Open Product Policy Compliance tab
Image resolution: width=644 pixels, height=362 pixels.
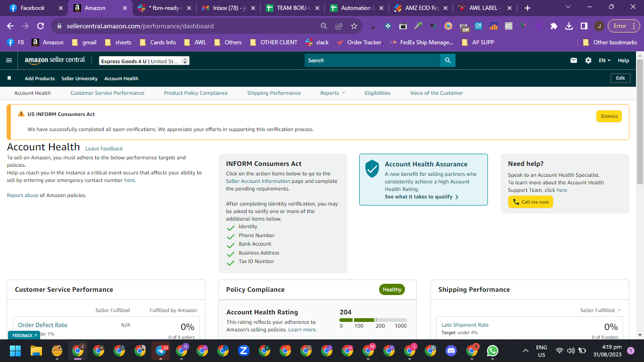(196, 93)
